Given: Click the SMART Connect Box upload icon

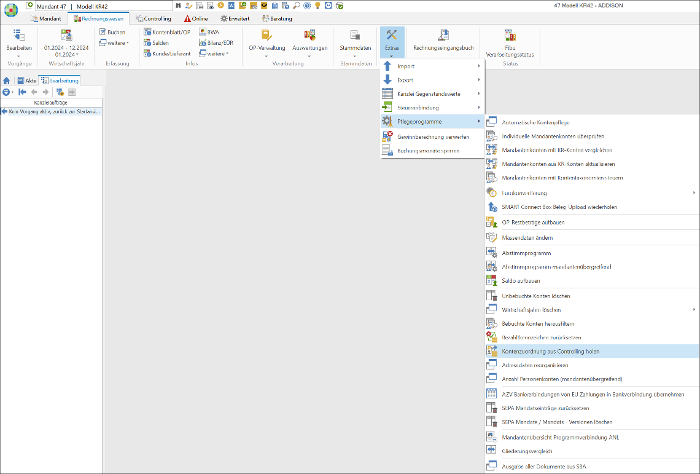Looking at the screenshot, I should pyautogui.click(x=492, y=207).
